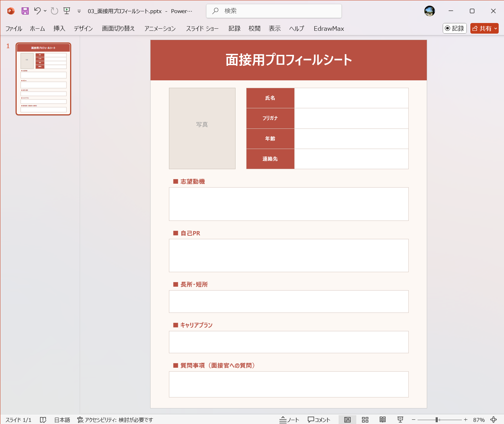Expand the 共有 button dropdown arrow

pyautogui.click(x=495, y=28)
